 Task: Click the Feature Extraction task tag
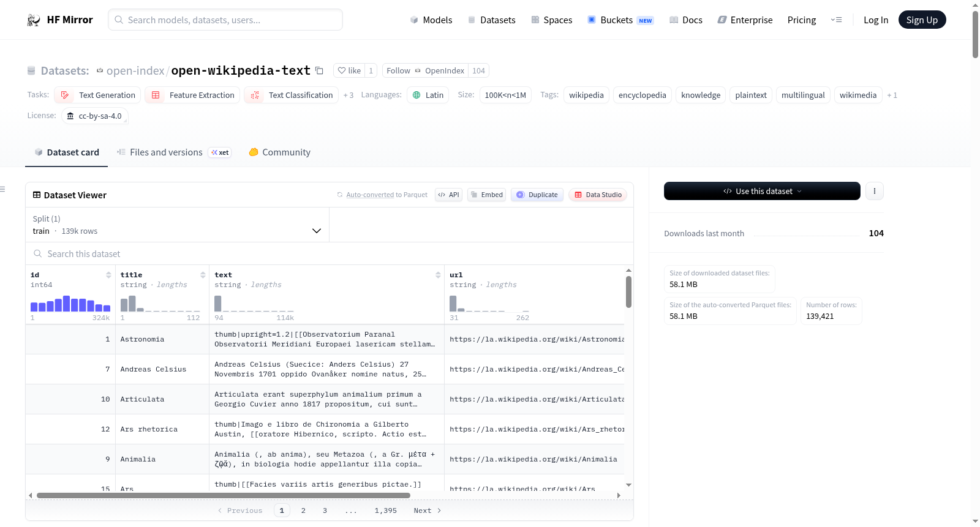[x=192, y=95]
